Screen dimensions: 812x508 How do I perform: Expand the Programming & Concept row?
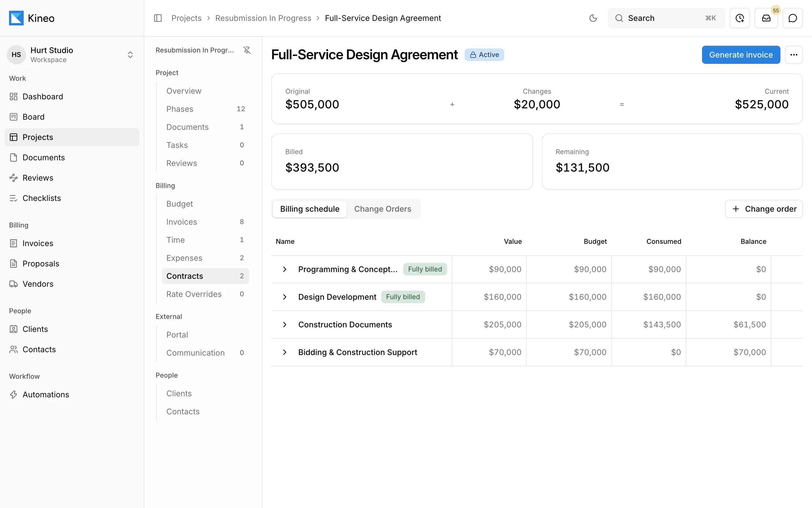[284, 269]
